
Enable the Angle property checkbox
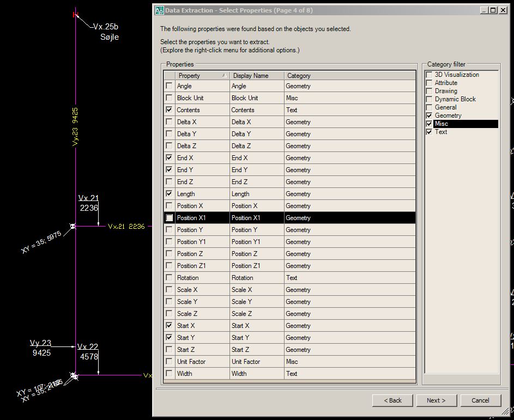pos(169,86)
